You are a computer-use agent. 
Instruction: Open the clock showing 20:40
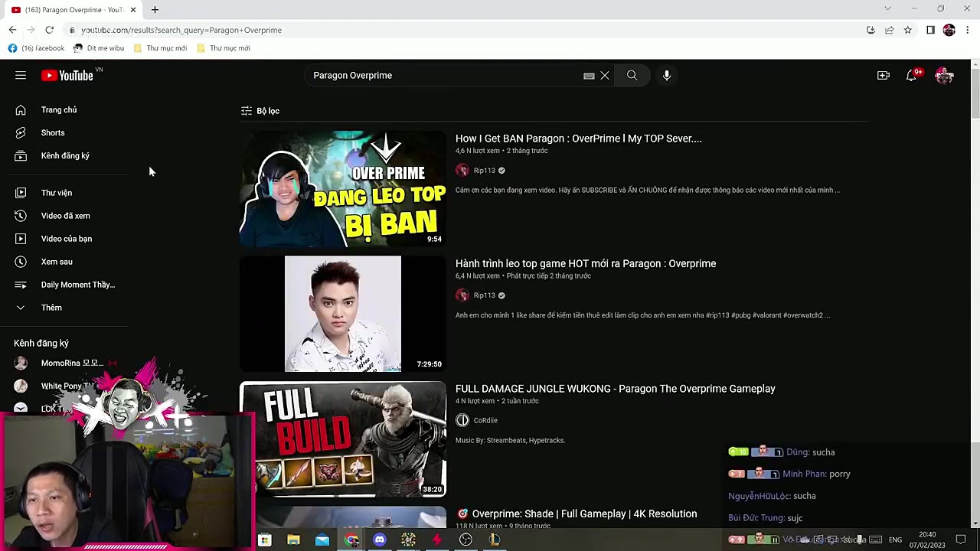(x=927, y=540)
